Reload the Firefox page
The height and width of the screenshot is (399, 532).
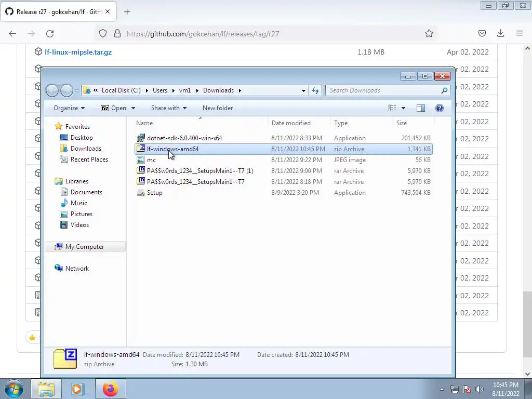[50, 34]
